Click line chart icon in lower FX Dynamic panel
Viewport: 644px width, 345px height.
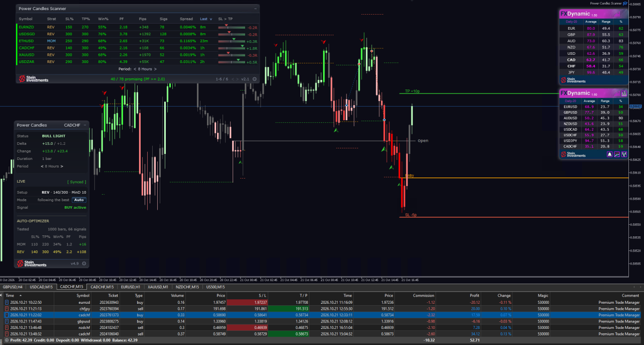(x=617, y=154)
